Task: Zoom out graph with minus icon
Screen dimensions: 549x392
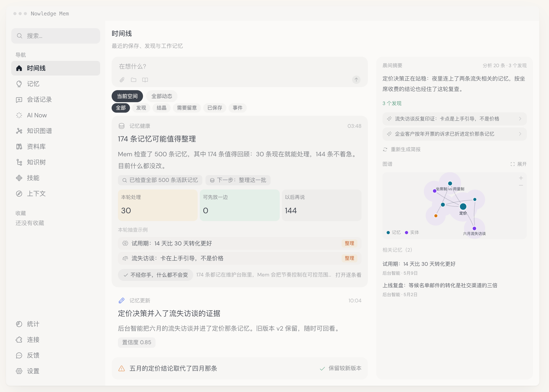Action: click(x=521, y=185)
